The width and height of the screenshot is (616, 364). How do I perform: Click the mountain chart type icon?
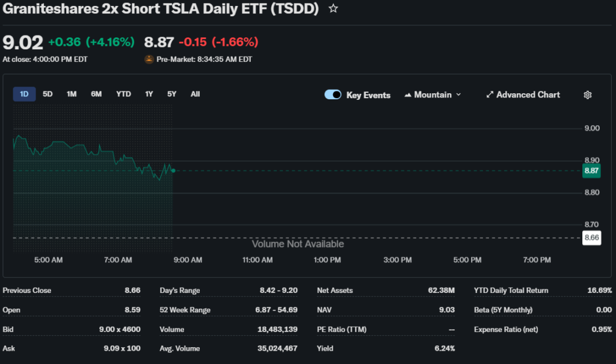coord(408,95)
